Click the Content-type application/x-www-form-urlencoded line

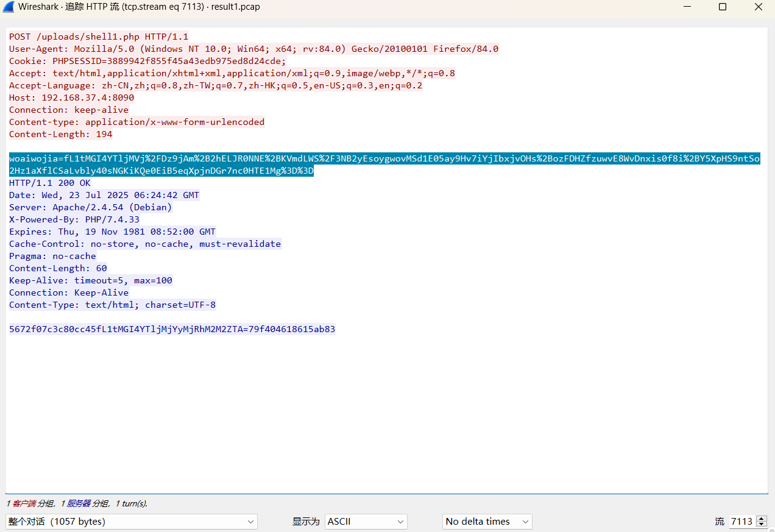[137, 122]
